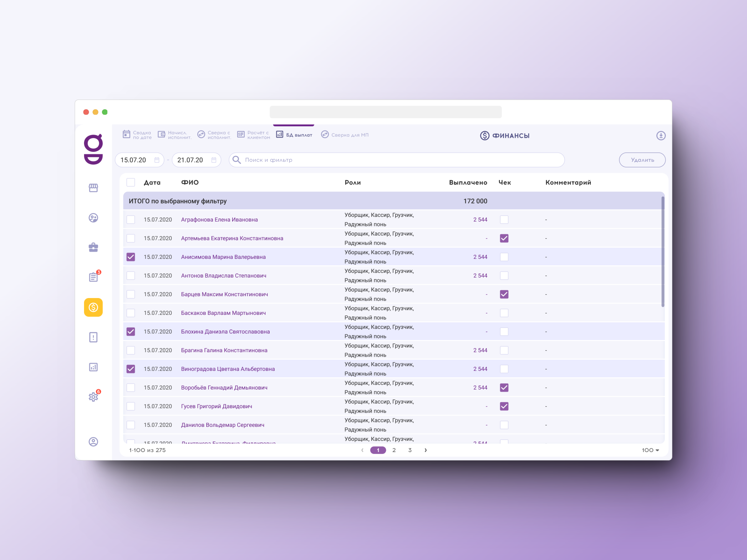Toggle Чек checkbox for Артемьева Екатерина

click(504, 238)
